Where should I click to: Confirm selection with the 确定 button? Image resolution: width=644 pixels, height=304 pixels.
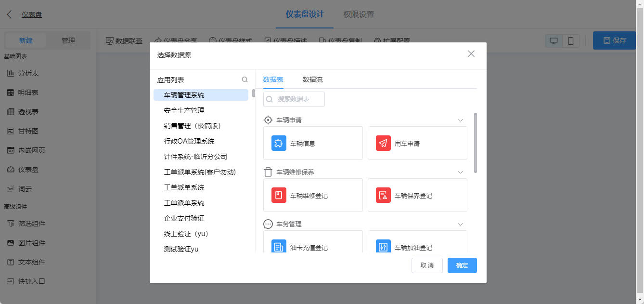(462, 265)
